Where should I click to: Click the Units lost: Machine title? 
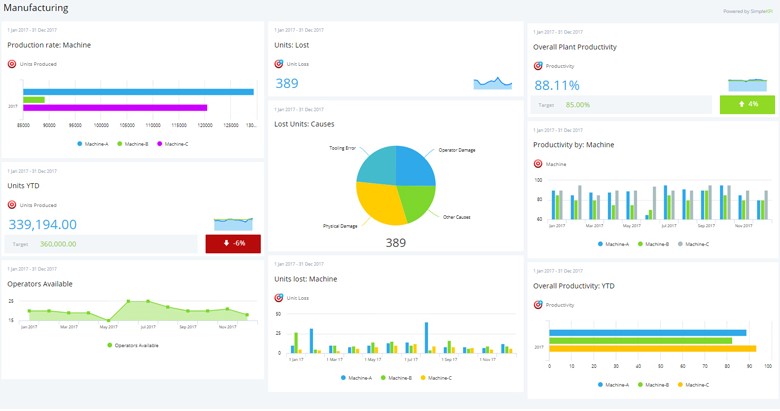tap(306, 279)
